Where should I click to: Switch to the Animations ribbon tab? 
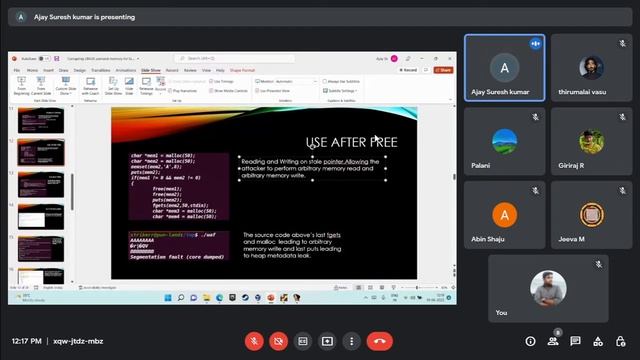(x=126, y=70)
